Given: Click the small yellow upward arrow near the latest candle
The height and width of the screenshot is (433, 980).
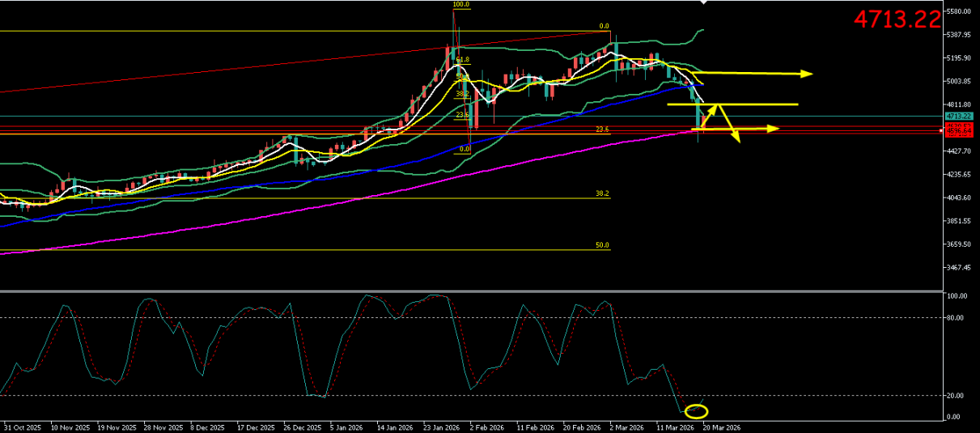Looking at the screenshot, I should [709, 115].
